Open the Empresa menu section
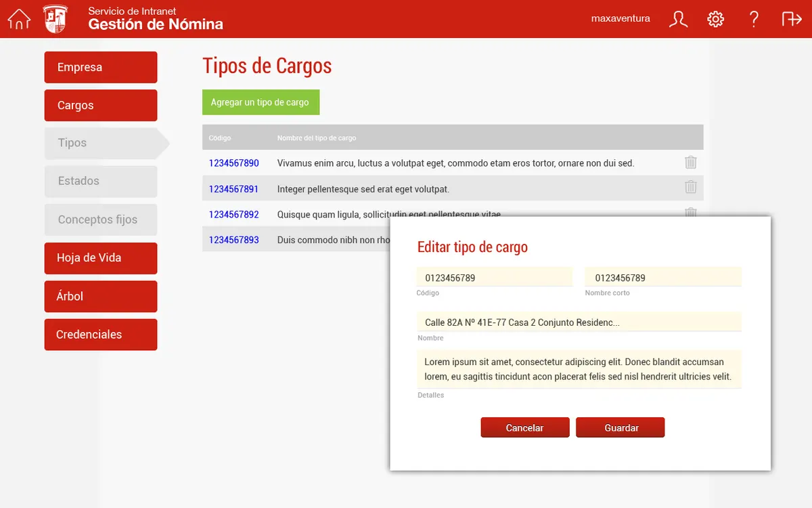 pos(101,67)
